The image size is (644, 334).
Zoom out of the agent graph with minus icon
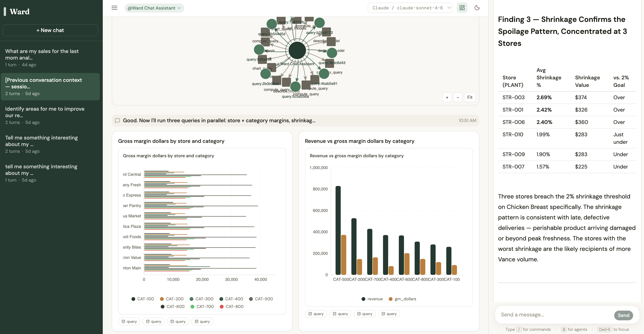pos(458,97)
